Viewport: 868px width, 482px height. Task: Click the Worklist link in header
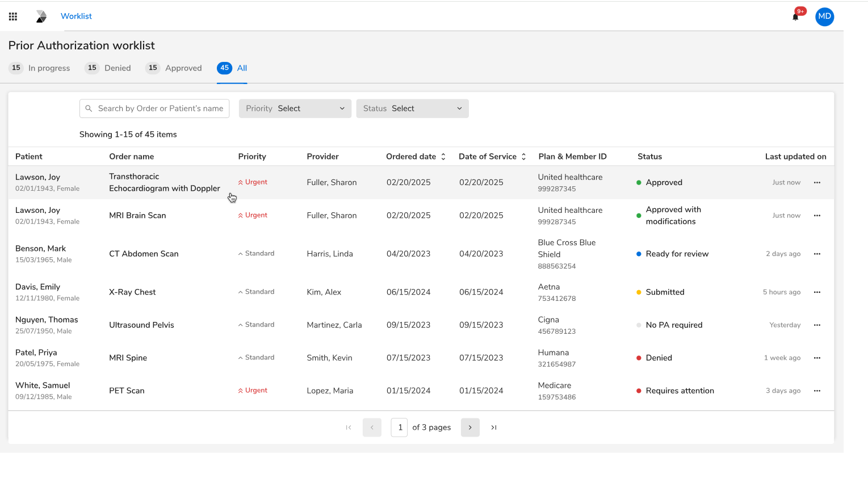[x=76, y=16]
